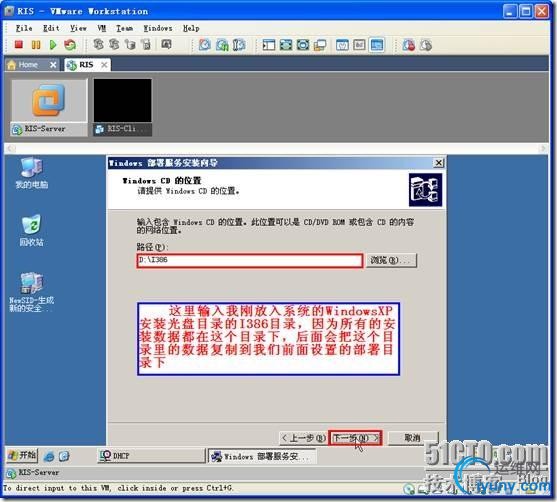Click the Quick Switch mode icon

pyautogui.click(x=303, y=45)
